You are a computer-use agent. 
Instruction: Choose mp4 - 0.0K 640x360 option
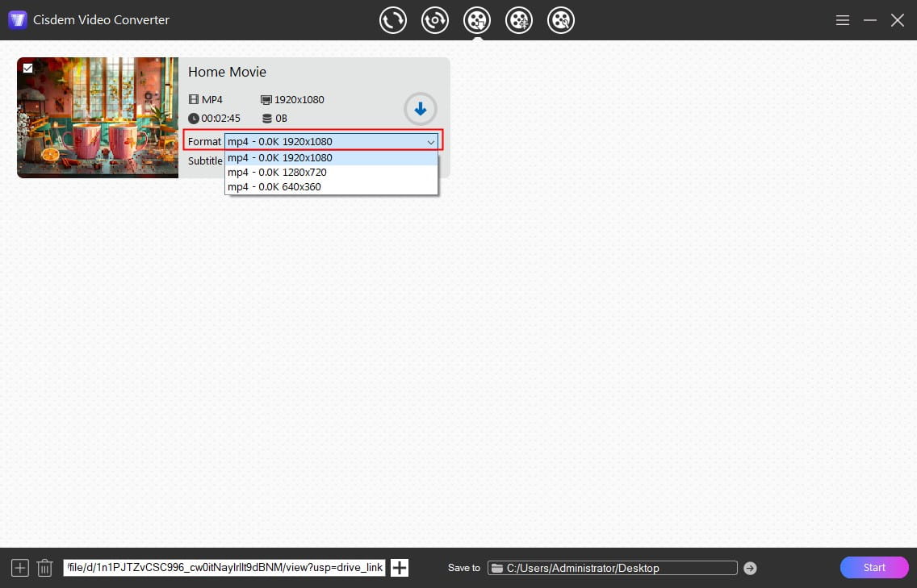[331, 187]
